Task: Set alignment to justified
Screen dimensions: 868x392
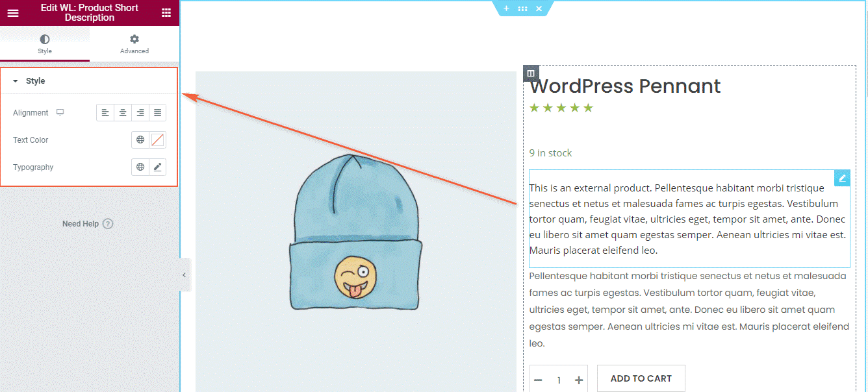Action: (157, 113)
